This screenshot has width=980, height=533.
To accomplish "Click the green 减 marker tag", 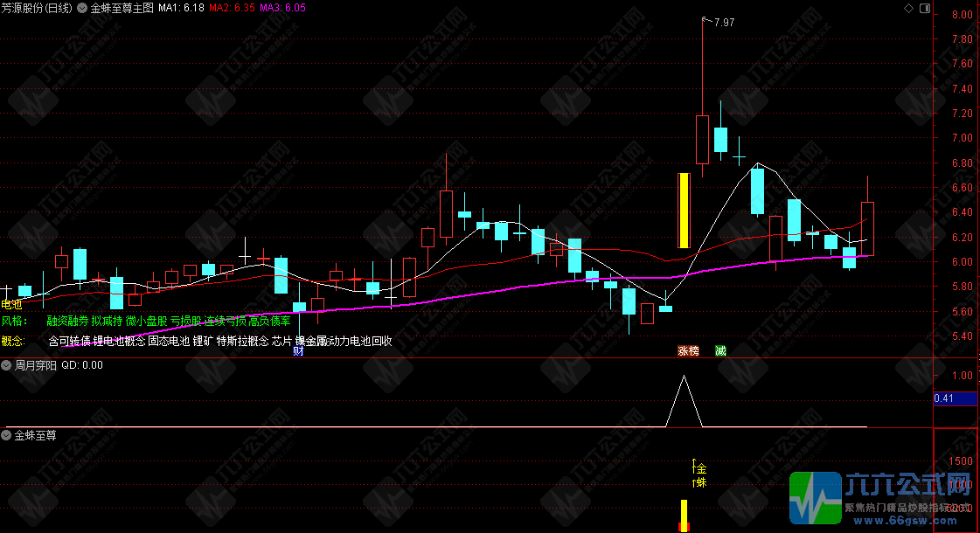I will point(720,351).
